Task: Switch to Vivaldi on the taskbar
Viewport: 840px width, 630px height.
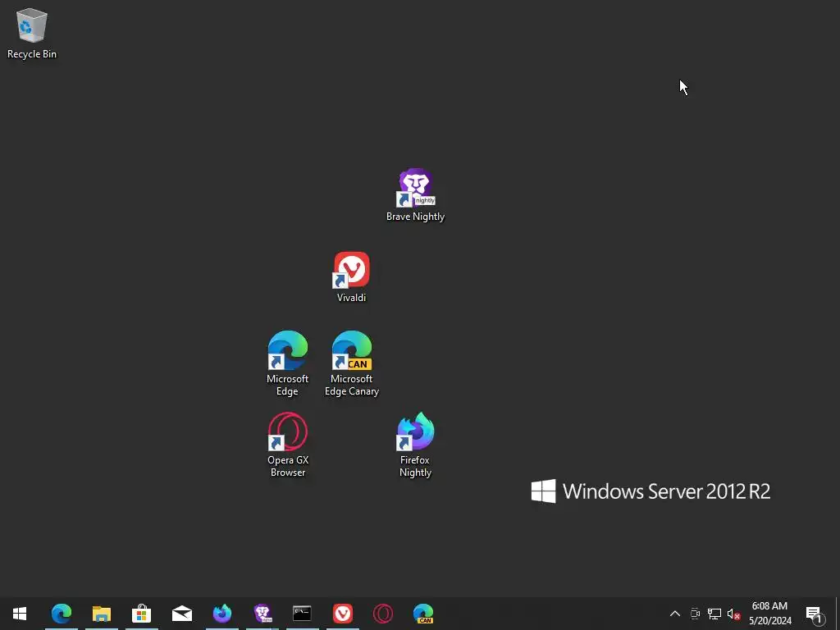Action: 343,614
